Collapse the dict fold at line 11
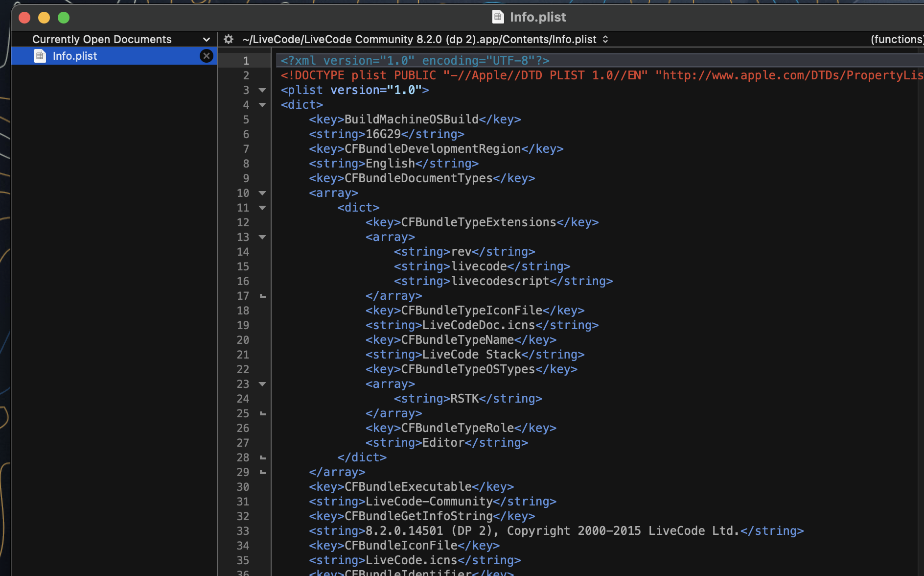The image size is (924, 576). point(262,208)
